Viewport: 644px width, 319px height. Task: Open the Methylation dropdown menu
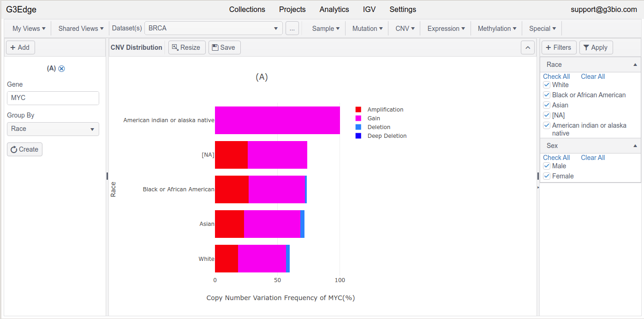point(497,29)
